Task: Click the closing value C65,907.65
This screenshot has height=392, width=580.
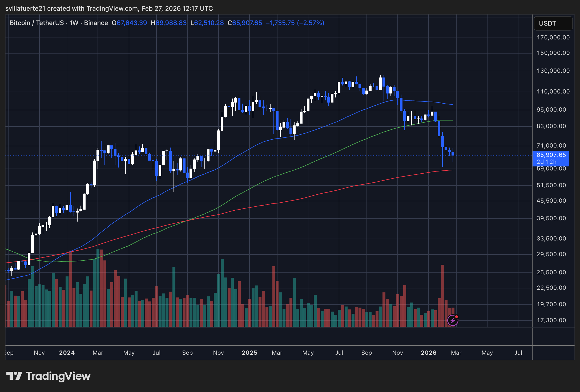Action: 245,23
